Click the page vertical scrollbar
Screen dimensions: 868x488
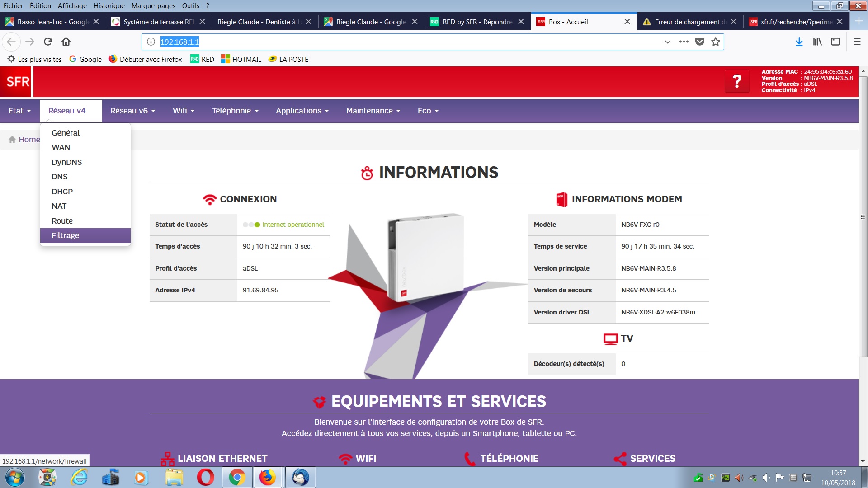863,217
